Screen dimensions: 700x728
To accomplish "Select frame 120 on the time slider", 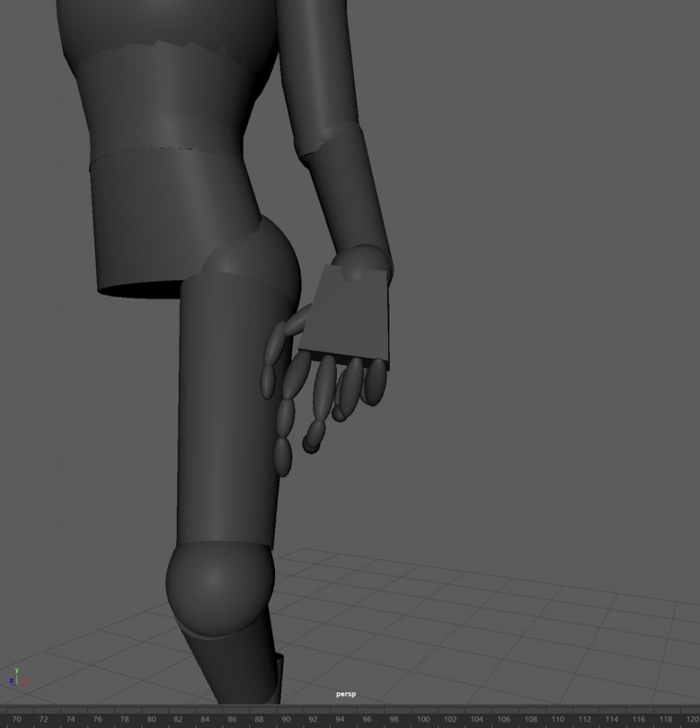I will (691, 719).
